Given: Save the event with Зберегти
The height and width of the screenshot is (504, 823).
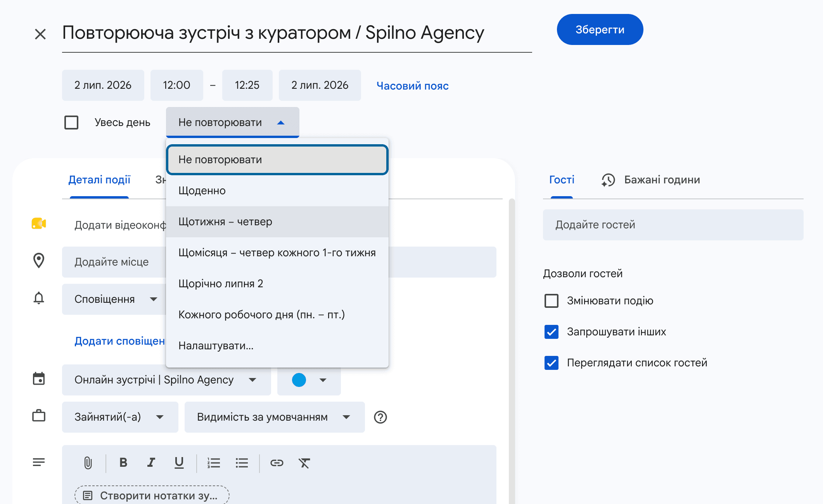Looking at the screenshot, I should pyautogui.click(x=600, y=29).
